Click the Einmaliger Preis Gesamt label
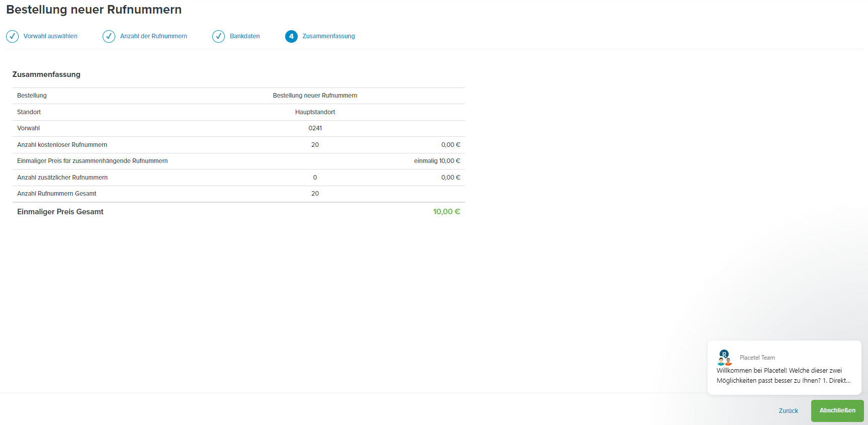The width and height of the screenshot is (868, 425). [60, 212]
